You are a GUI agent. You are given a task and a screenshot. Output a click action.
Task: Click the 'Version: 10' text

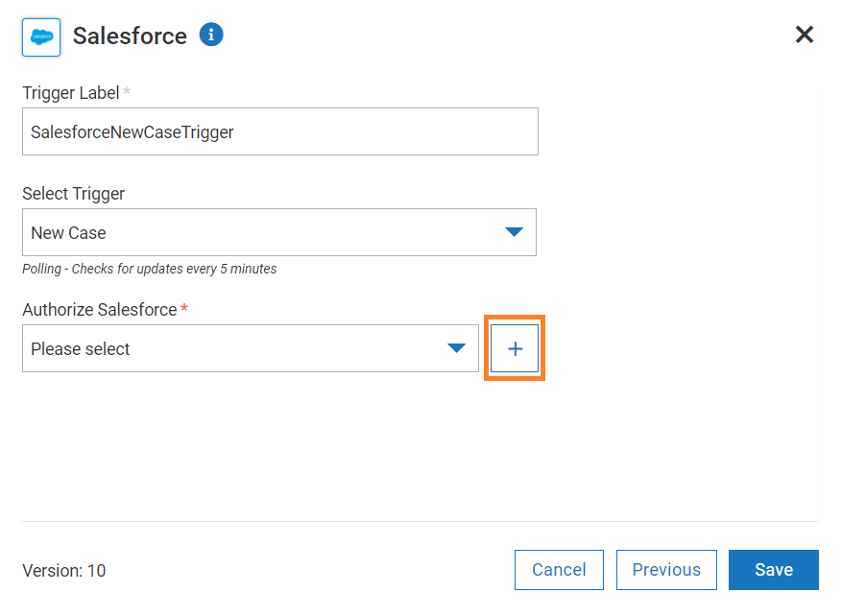(x=64, y=571)
